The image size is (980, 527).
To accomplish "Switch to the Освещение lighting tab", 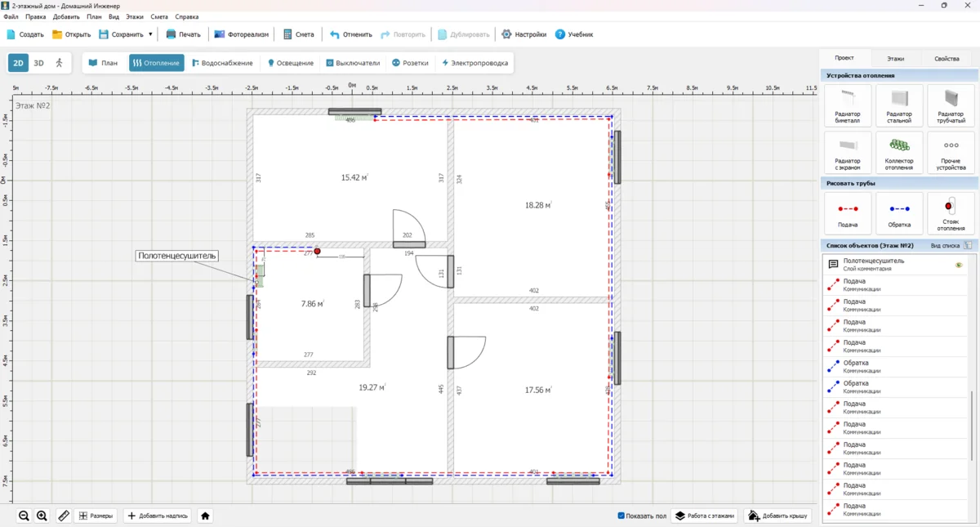I will [x=290, y=63].
